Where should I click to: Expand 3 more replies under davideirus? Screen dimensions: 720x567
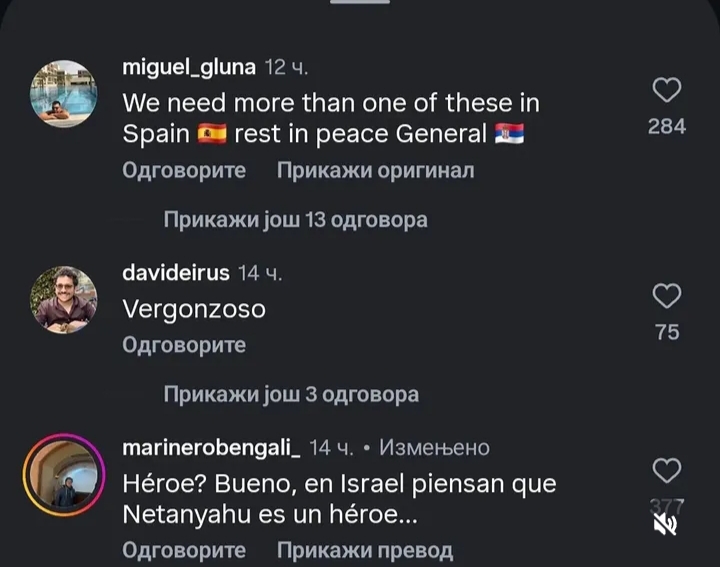click(x=291, y=394)
